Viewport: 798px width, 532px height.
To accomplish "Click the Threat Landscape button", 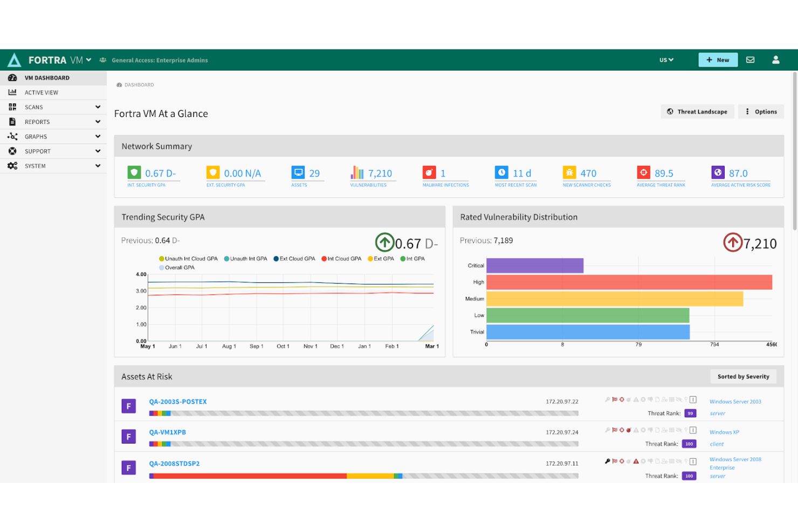I will 697,112.
